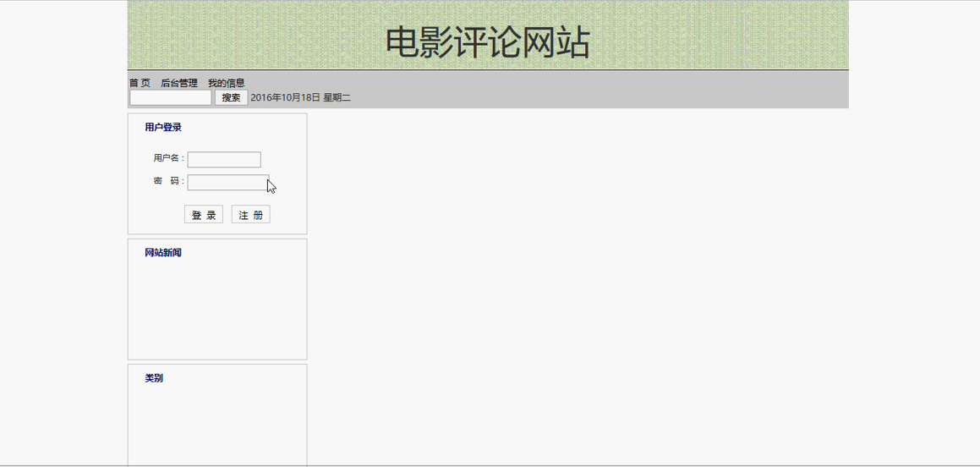Click the 类别 panel heading
Viewport: 980px width, 467px height.
(154, 378)
